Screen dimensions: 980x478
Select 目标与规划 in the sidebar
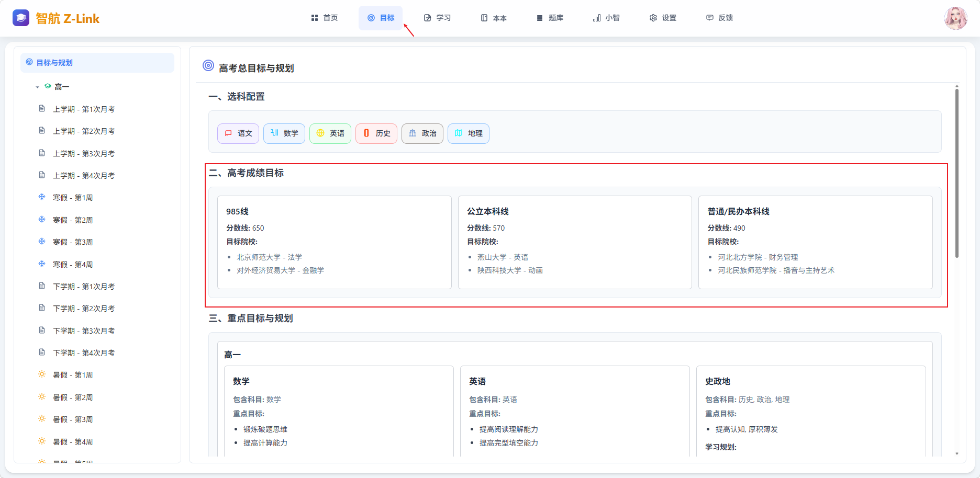coord(97,63)
